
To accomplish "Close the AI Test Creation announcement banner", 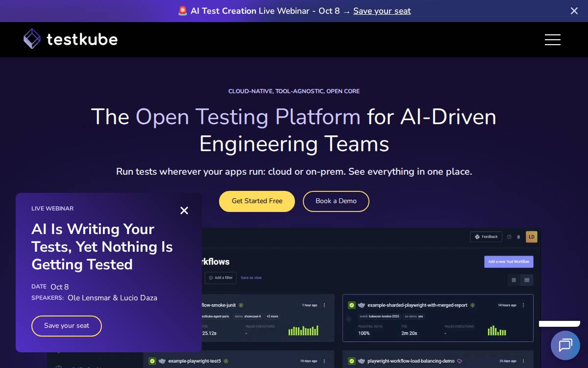I will pyautogui.click(x=574, y=11).
